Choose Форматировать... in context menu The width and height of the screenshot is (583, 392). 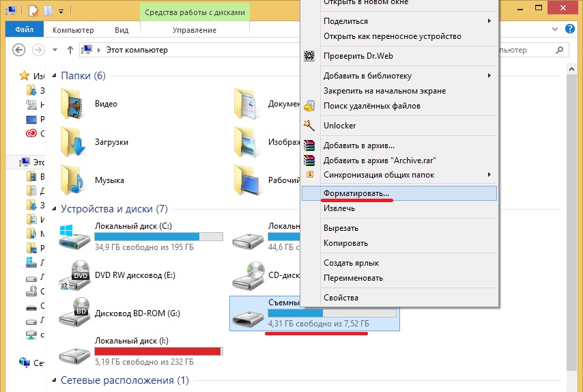click(399, 193)
